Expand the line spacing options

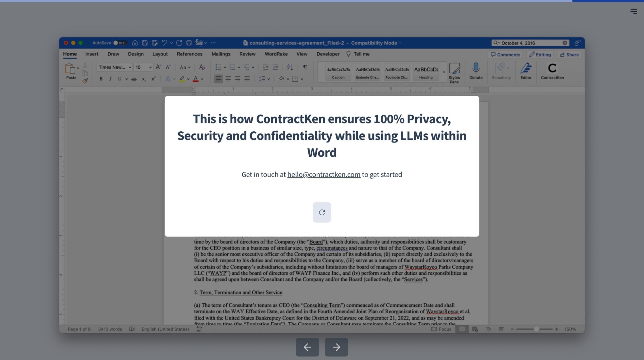(269, 79)
